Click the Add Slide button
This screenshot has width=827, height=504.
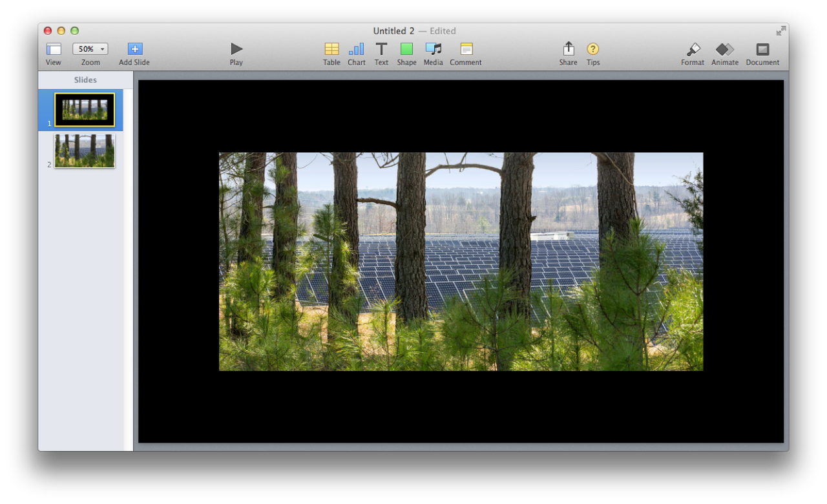(x=134, y=49)
